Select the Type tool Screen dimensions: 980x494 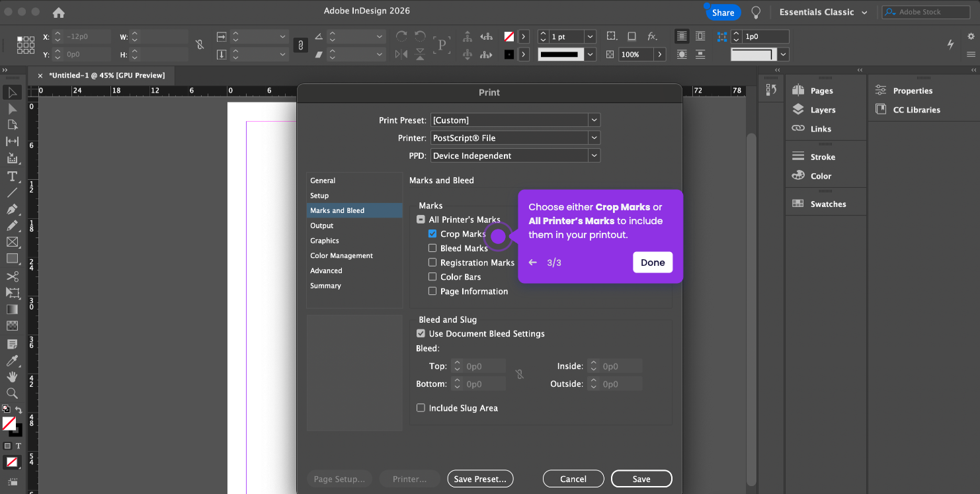[12, 176]
